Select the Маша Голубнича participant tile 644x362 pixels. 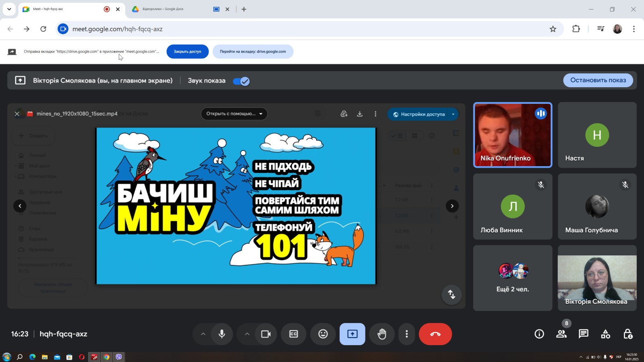[597, 206]
